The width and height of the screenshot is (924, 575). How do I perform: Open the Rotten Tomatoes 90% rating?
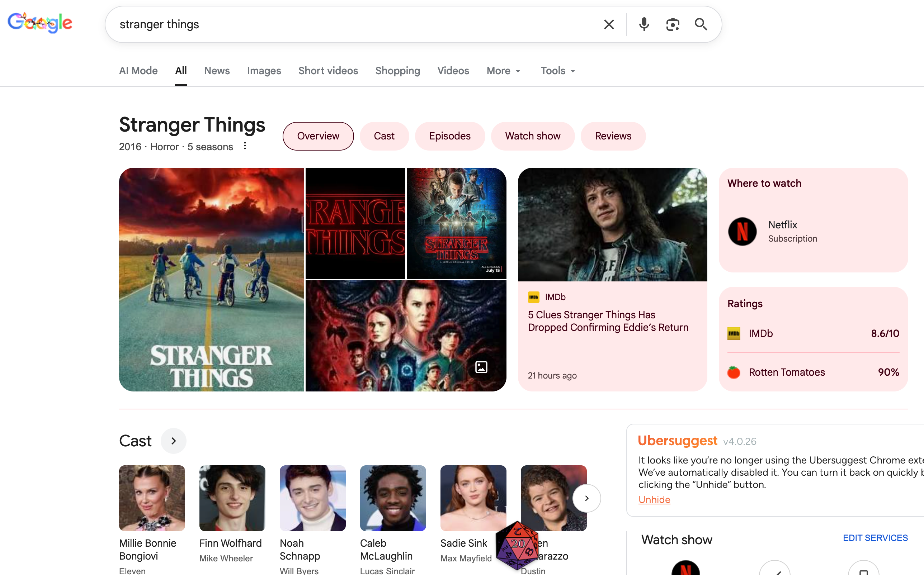click(x=813, y=372)
